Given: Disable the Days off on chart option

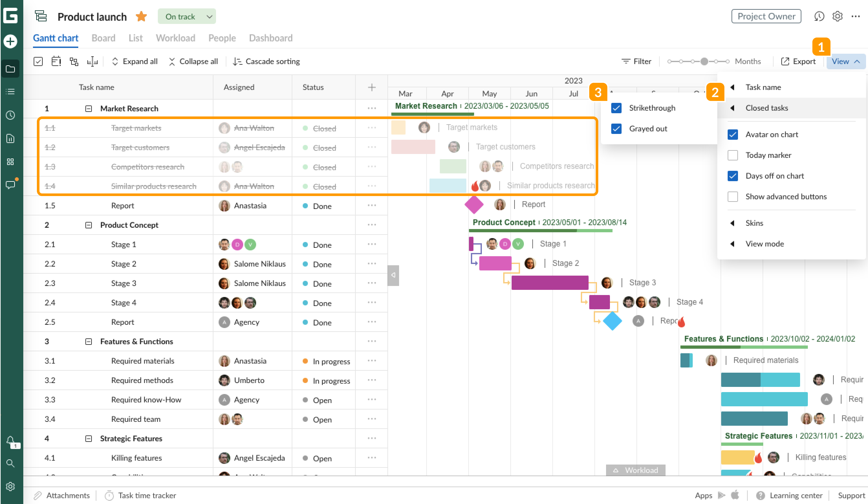Looking at the screenshot, I should (x=733, y=176).
